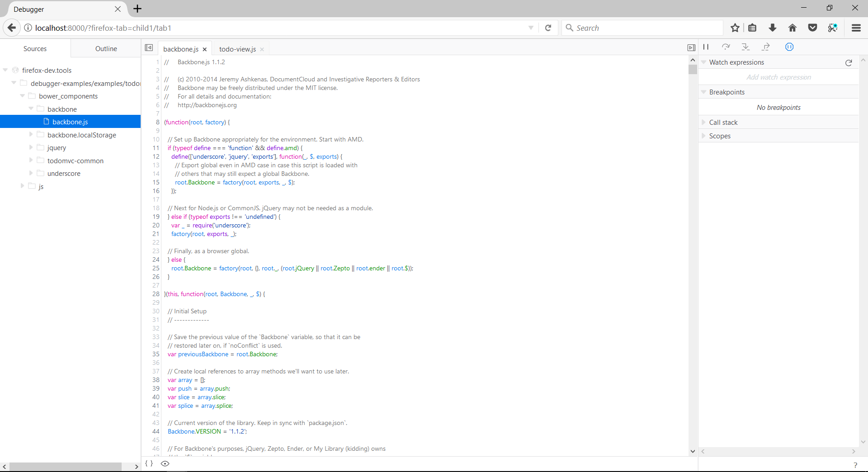Click editor vertical scrollbar thumb
Screen dimensions: 868x472
[x=693, y=69]
